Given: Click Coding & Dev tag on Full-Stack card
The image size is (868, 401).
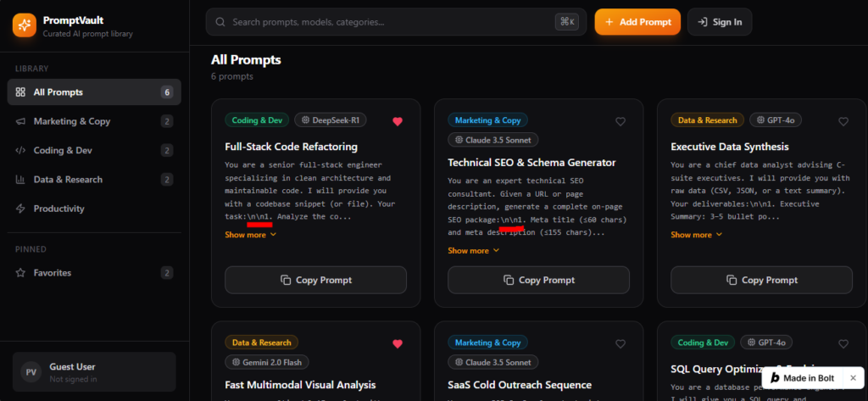Looking at the screenshot, I should coord(257,120).
